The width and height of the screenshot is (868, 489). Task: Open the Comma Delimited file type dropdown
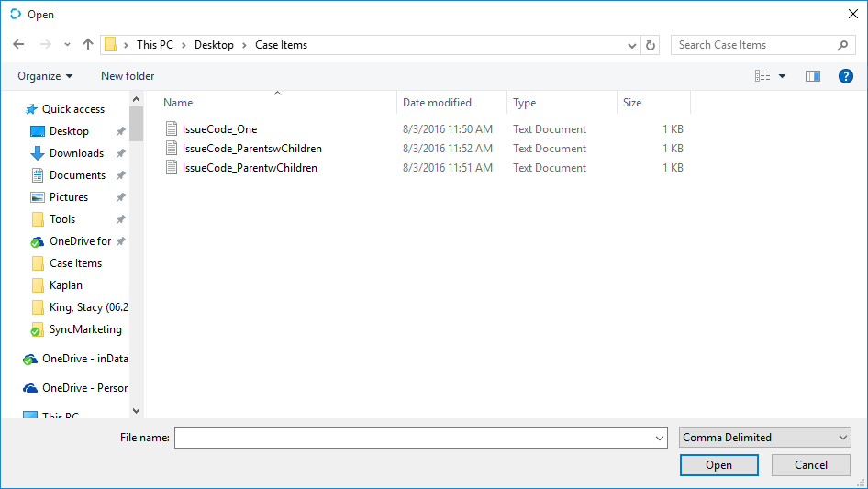tap(765, 438)
